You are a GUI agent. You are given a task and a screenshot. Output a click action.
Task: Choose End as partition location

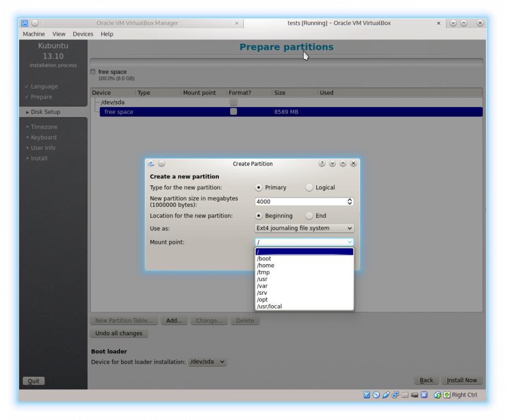310,215
